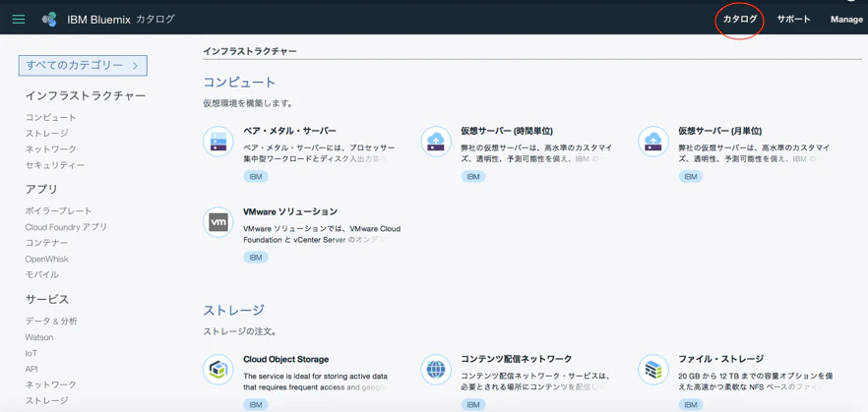
Task: Select IoT in the sidebar
Action: pos(31,353)
